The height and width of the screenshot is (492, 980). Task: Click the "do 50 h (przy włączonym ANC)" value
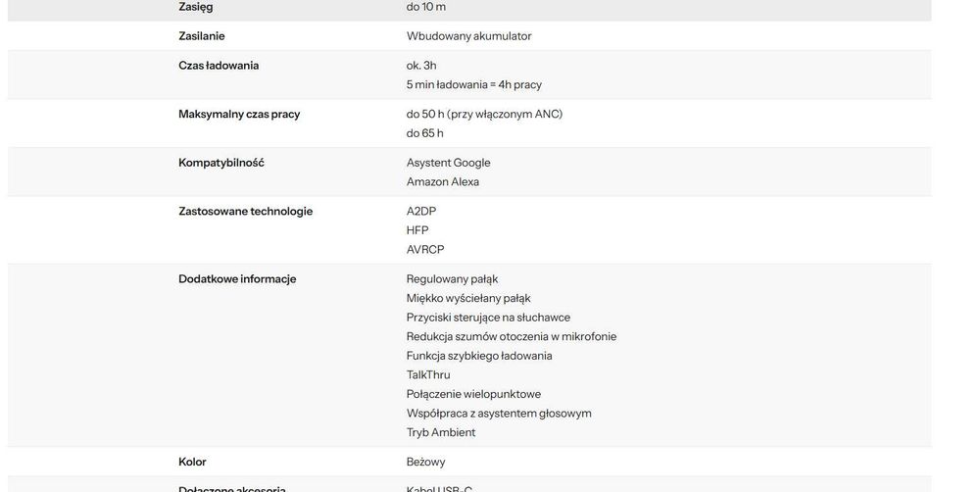pyautogui.click(x=484, y=114)
